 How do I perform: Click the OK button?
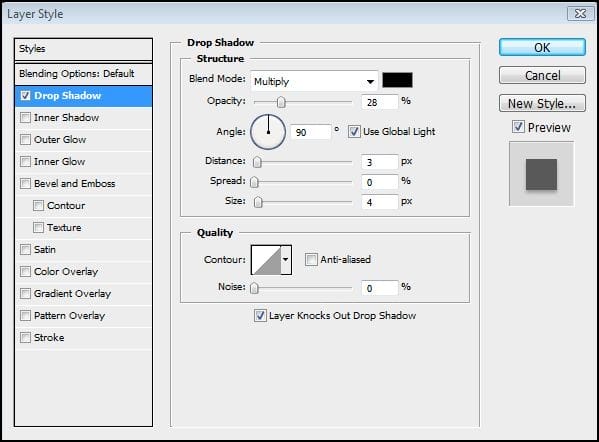[x=542, y=47]
